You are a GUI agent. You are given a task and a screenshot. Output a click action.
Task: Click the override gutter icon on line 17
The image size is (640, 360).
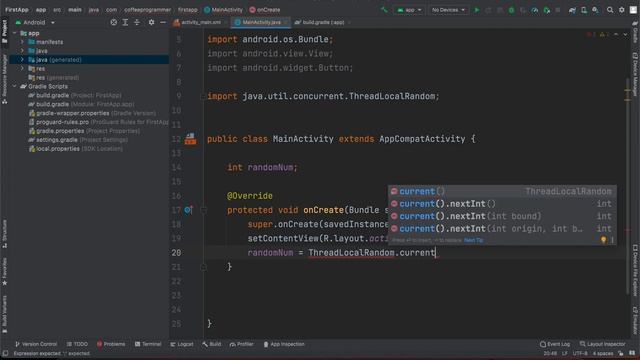188,210
